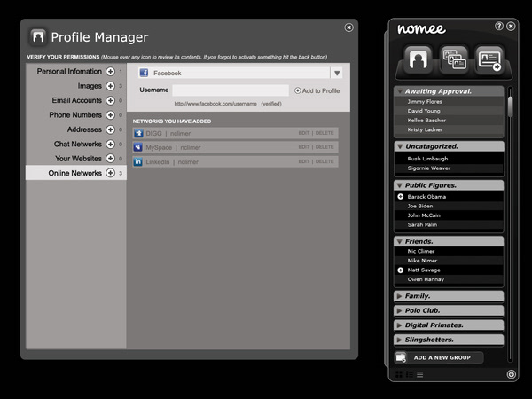
Task: Click plus icon next to Personal Information
Action: pyautogui.click(x=110, y=71)
